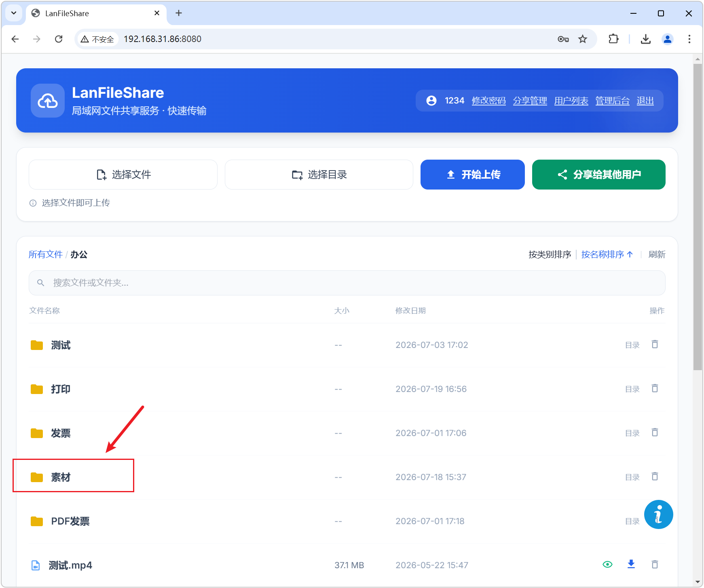Click the LanFileShare cloud upload logo
704x588 pixels.
(48, 101)
